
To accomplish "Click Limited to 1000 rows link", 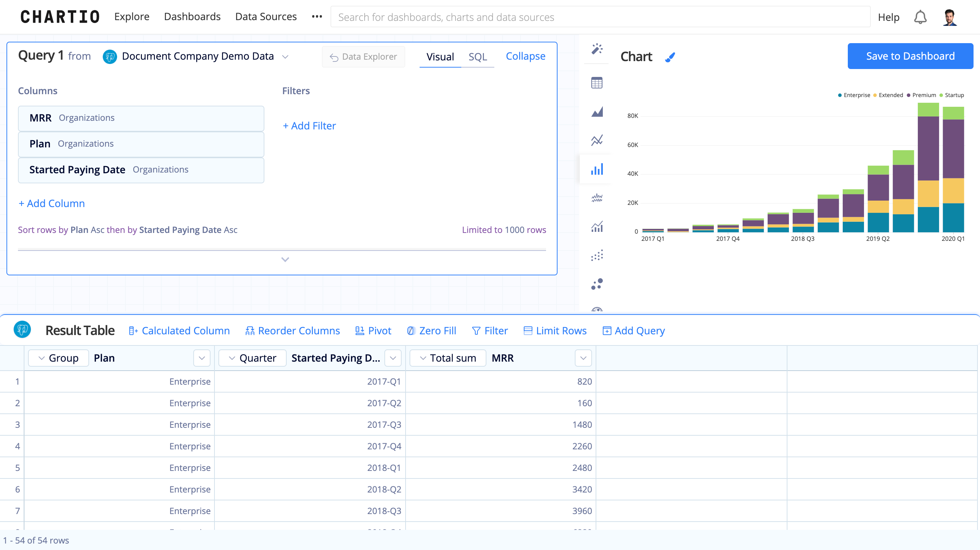I will click(504, 230).
